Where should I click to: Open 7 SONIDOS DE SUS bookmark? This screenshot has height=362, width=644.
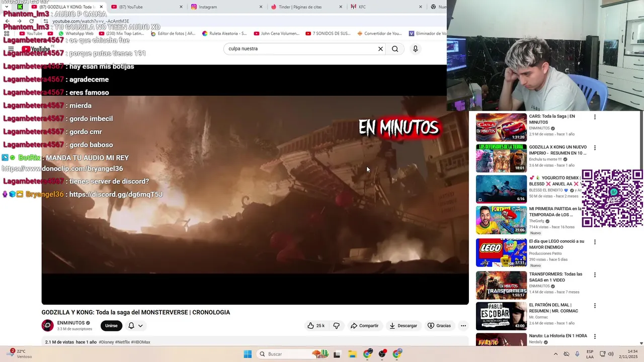(328, 34)
